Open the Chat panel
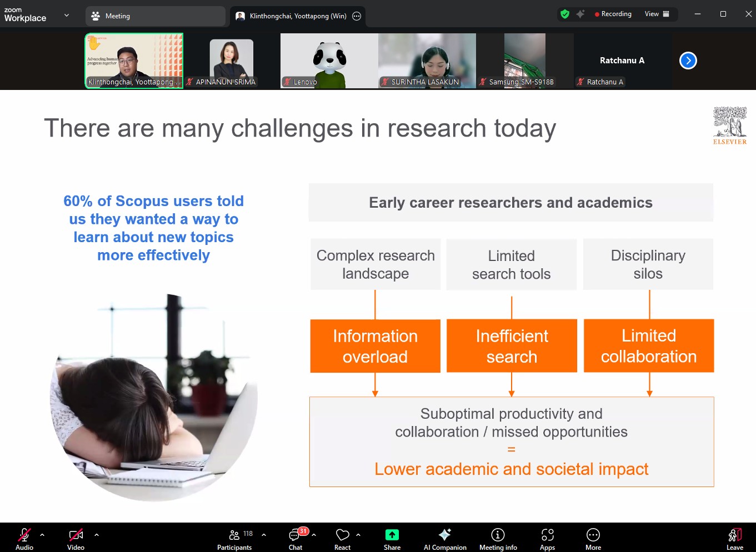756x552 pixels. (296, 539)
